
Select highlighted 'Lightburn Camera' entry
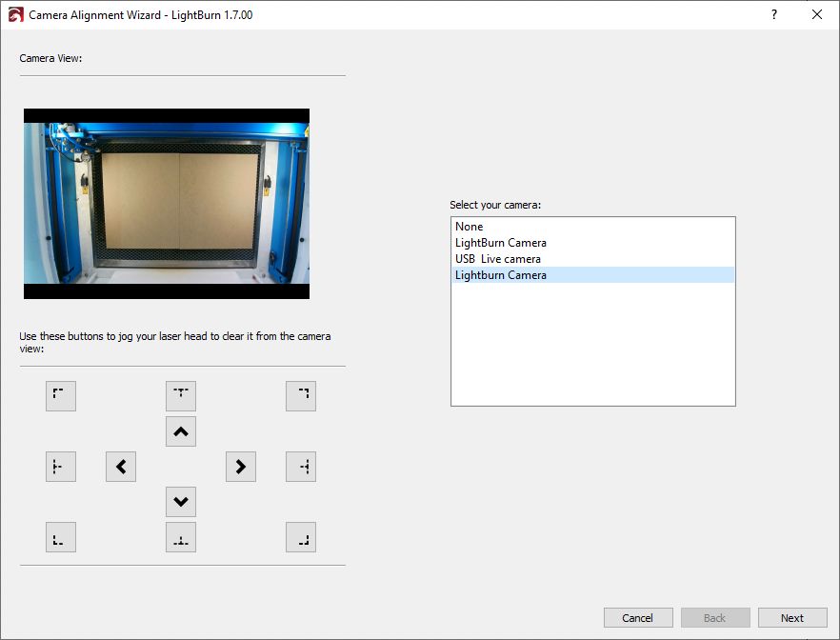(593, 274)
